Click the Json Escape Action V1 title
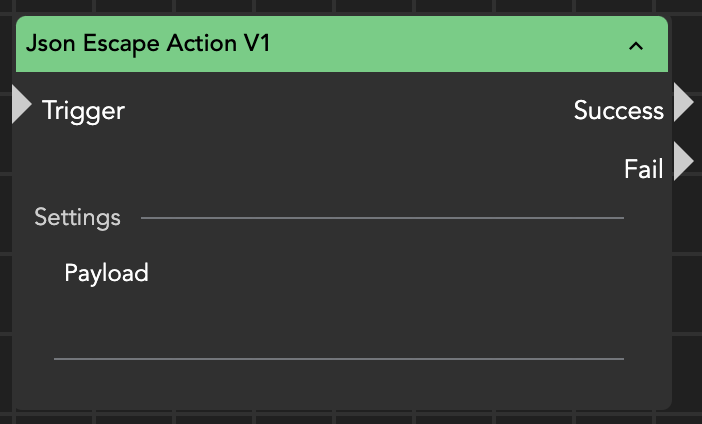 point(148,44)
